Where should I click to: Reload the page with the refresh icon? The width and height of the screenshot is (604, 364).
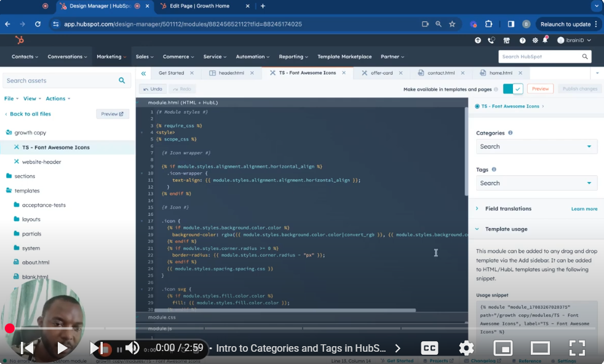coord(38,24)
